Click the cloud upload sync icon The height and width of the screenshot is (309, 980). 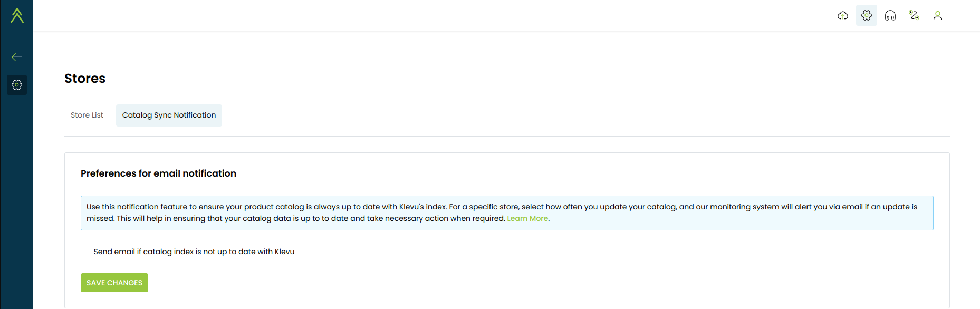[x=843, y=16]
